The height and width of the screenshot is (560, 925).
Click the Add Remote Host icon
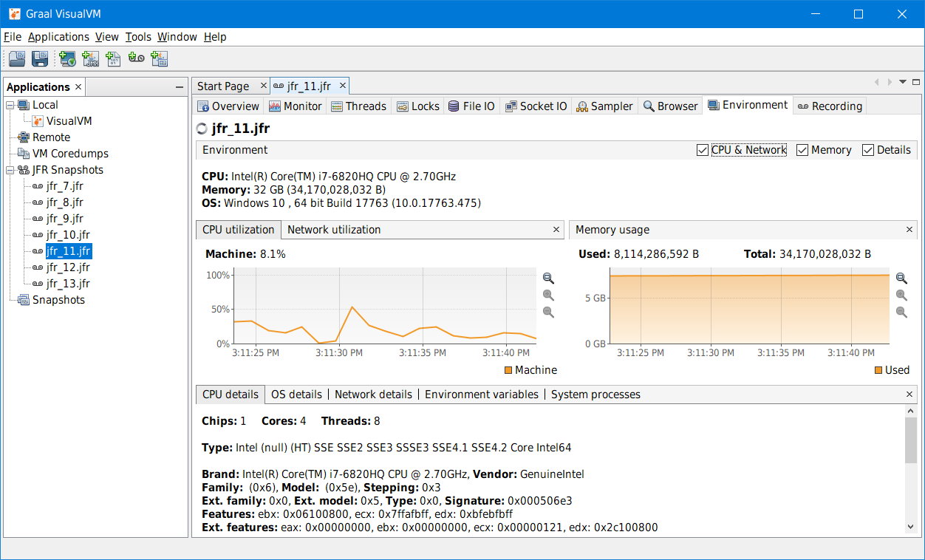click(x=67, y=59)
